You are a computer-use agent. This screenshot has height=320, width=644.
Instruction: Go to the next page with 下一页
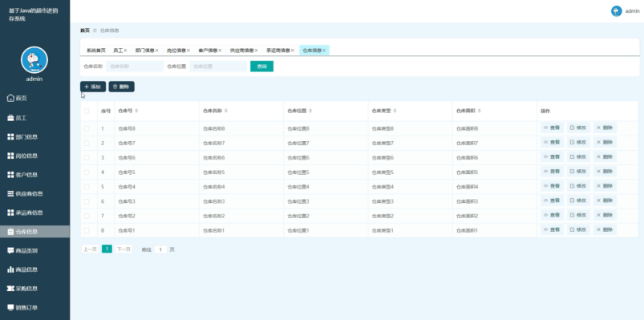(x=124, y=249)
